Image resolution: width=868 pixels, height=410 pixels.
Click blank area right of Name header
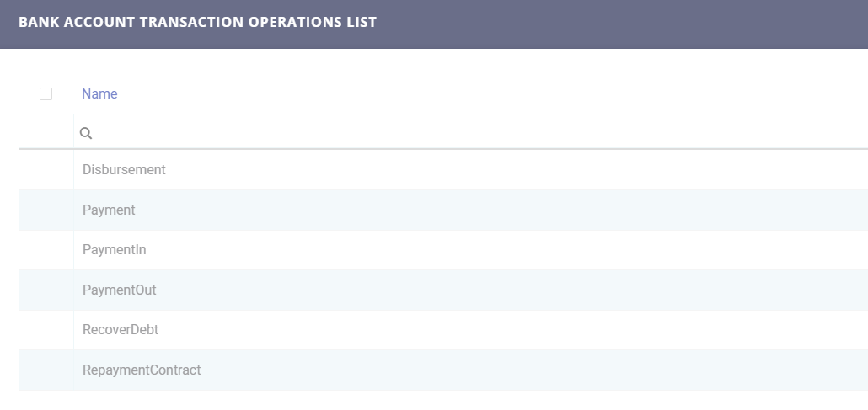click(506, 94)
